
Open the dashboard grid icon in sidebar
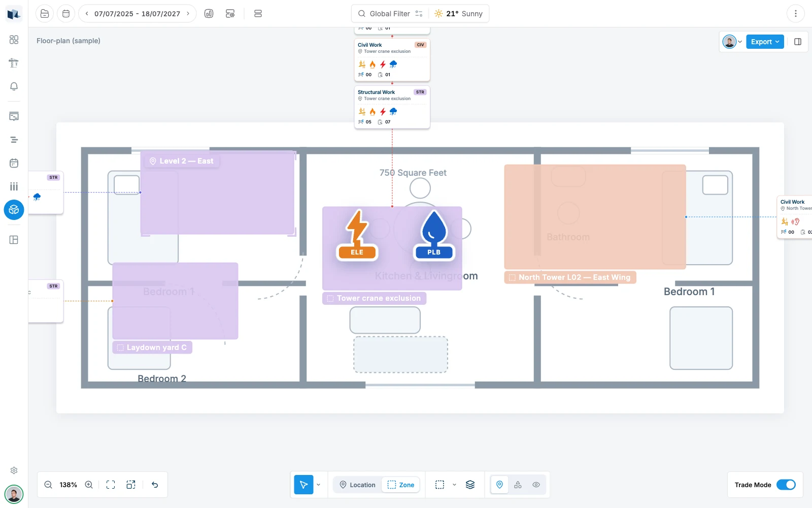(x=14, y=40)
